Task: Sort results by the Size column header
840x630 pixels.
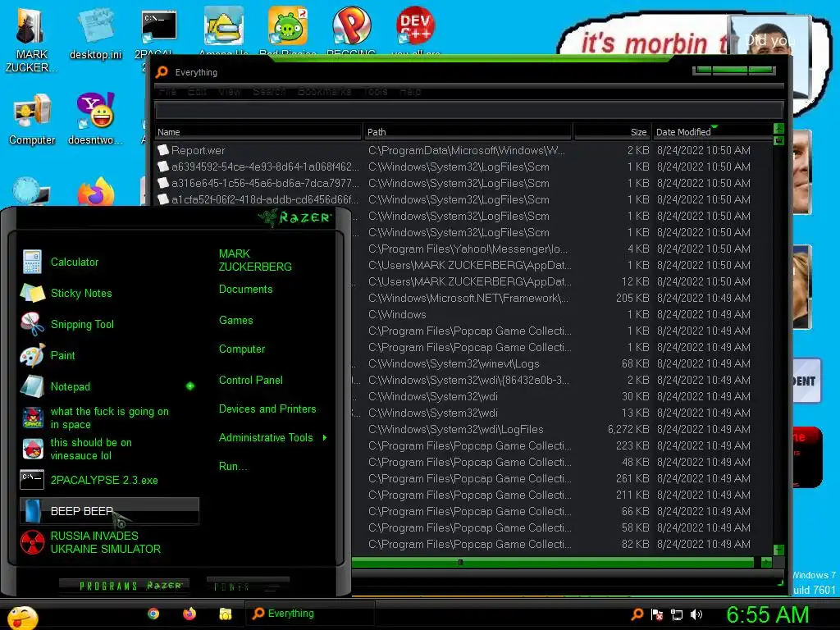Action: pos(612,132)
